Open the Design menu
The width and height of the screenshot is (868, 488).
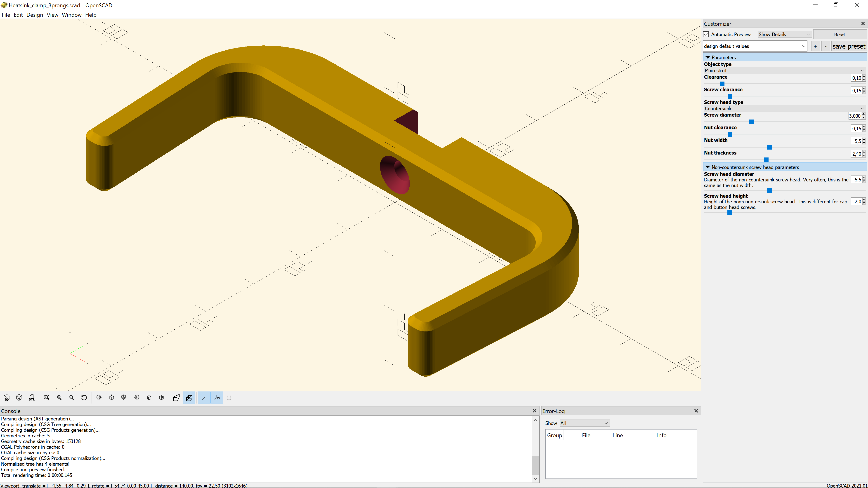pyautogui.click(x=35, y=15)
